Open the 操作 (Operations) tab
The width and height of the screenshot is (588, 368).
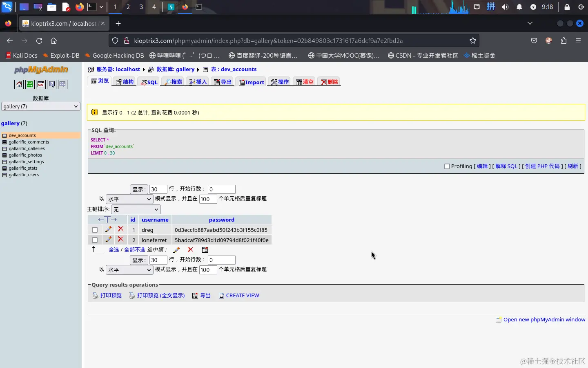pyautogui.click(x=280, y=82)
